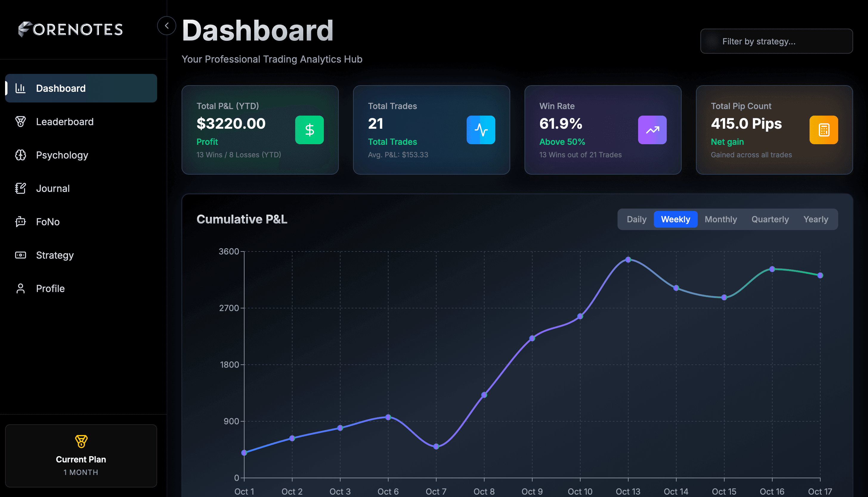This screenshot has width=868, height=497.
Task: Open the Filter by strategy dropdown
Action: [776, 41]
